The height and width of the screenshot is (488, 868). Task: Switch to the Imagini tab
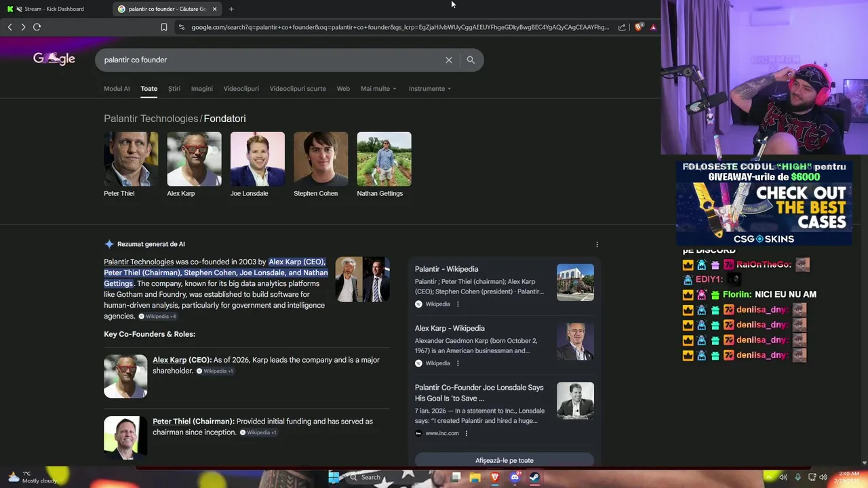point(201,89)
